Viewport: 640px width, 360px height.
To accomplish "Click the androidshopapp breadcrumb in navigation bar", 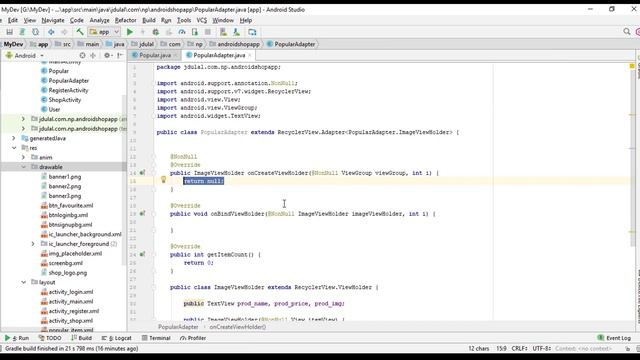I will 235,44.
